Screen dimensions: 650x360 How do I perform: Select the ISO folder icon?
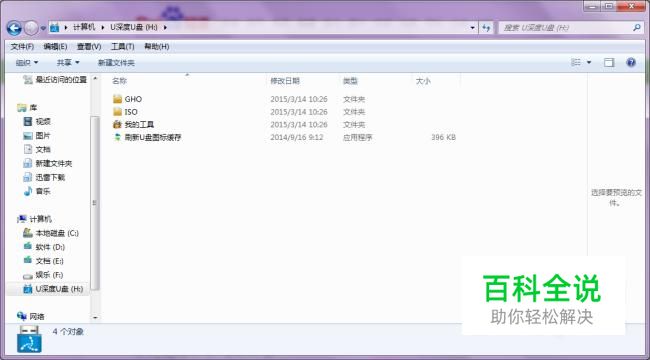tap(117, 112)
